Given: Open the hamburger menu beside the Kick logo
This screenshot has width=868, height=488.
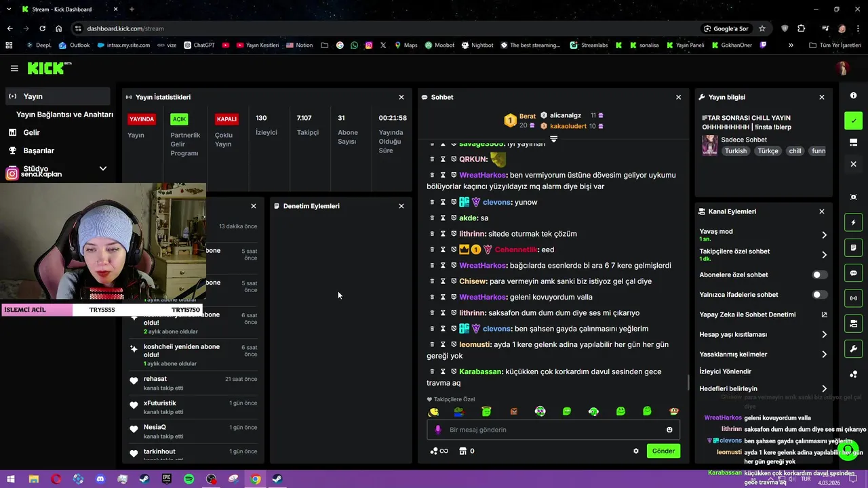Looking at the screenshot, I should 14,68.
